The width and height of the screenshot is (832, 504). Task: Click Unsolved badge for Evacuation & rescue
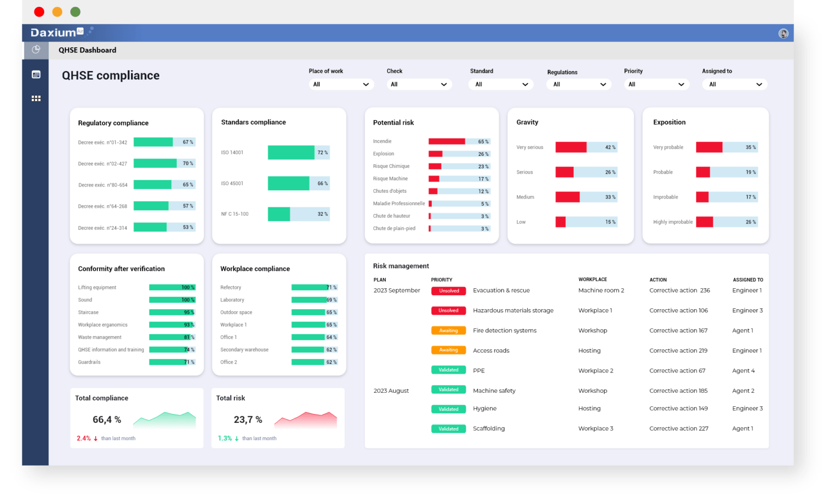point(448,291)
